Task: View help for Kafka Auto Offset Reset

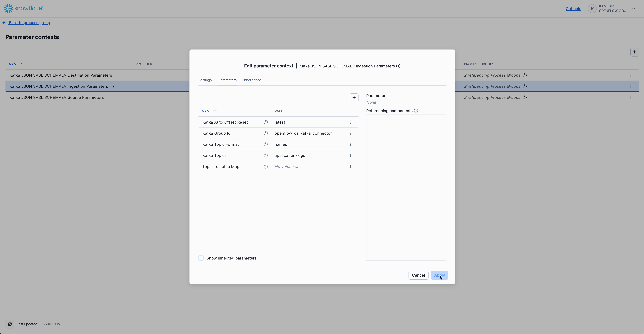Action: tap(266, 122)
